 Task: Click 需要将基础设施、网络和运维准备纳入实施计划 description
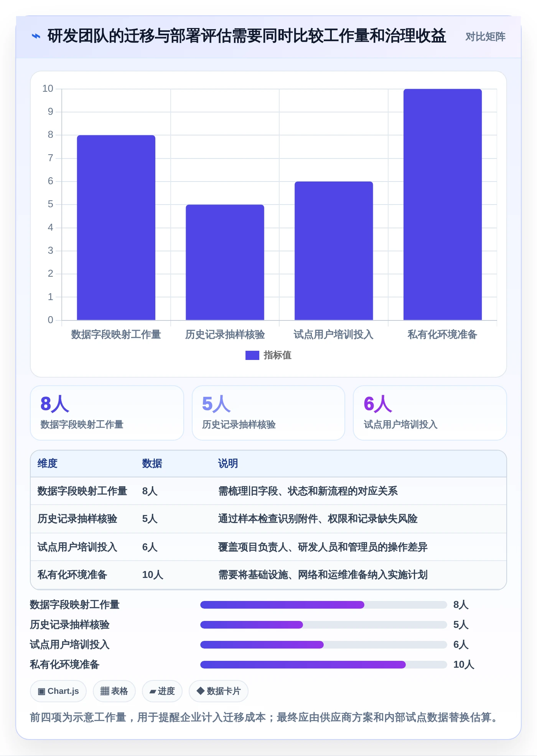323,575
